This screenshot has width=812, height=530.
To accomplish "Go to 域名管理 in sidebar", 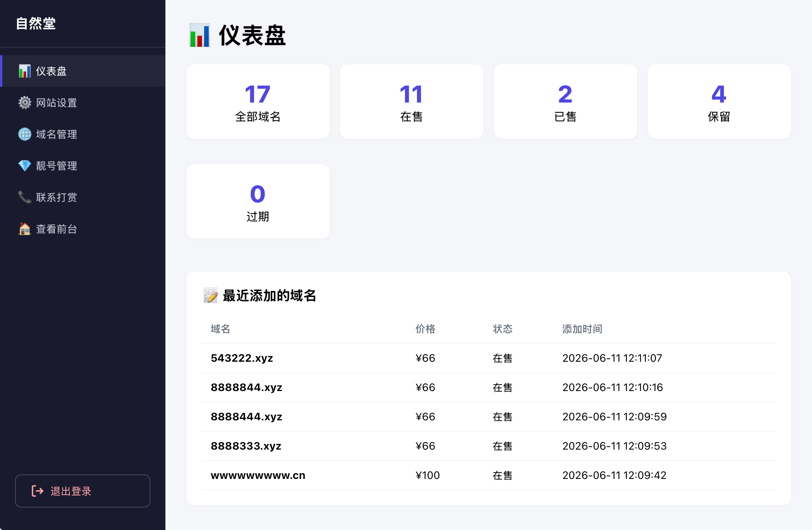I will click(x=83, y=134).
